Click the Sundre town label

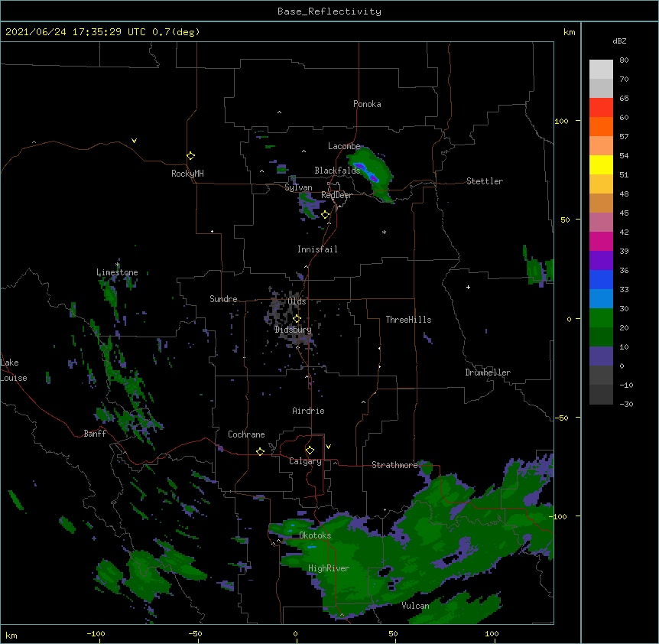click(x=223, y=299)
